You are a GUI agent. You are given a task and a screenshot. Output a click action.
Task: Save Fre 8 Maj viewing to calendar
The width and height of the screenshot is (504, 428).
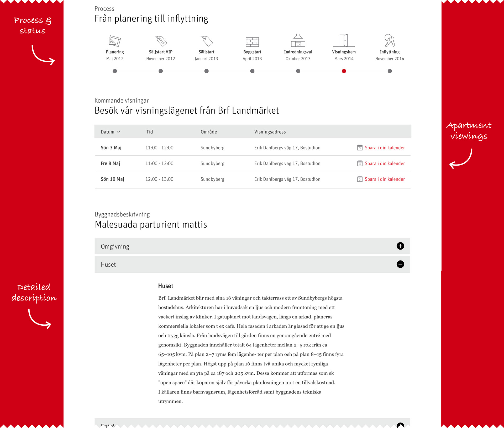pyautogui.click(x=384, y=163)
